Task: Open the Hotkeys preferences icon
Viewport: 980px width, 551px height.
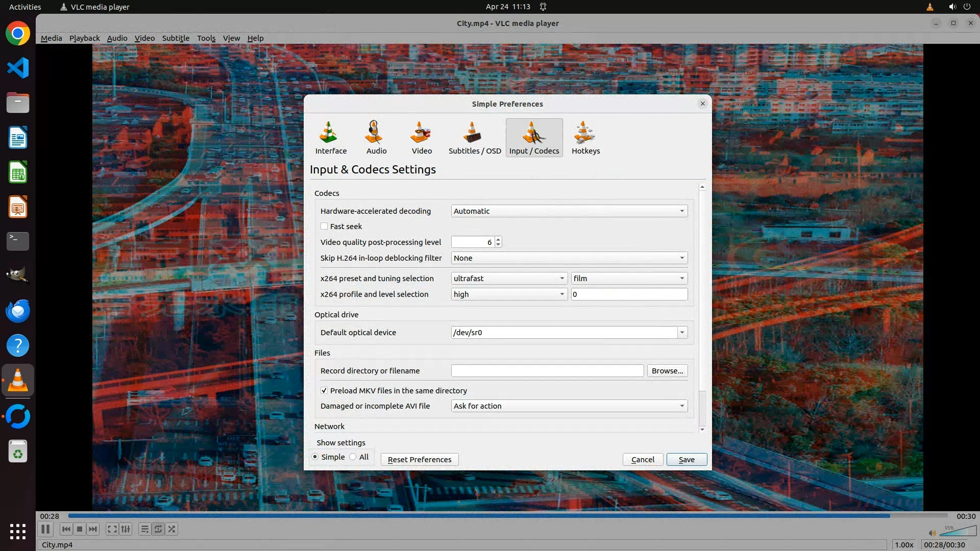Action: pyautogui.click(x=585, y=137)
